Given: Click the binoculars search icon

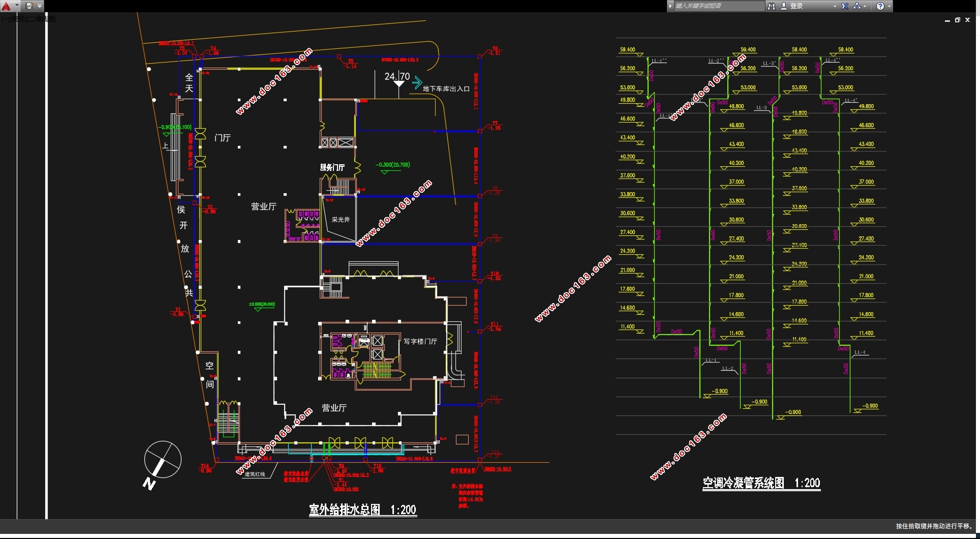Looking at the screenshot, I should click(x=772, y=6).
